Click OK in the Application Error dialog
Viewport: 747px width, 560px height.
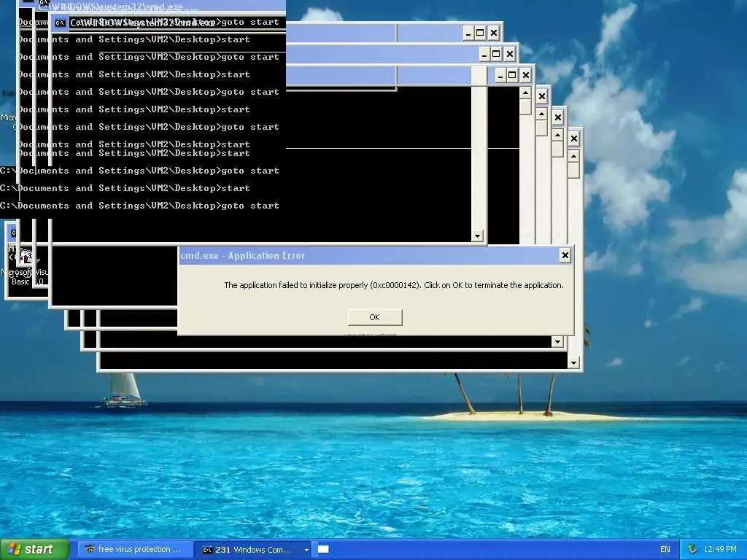(x=374, y=317)
